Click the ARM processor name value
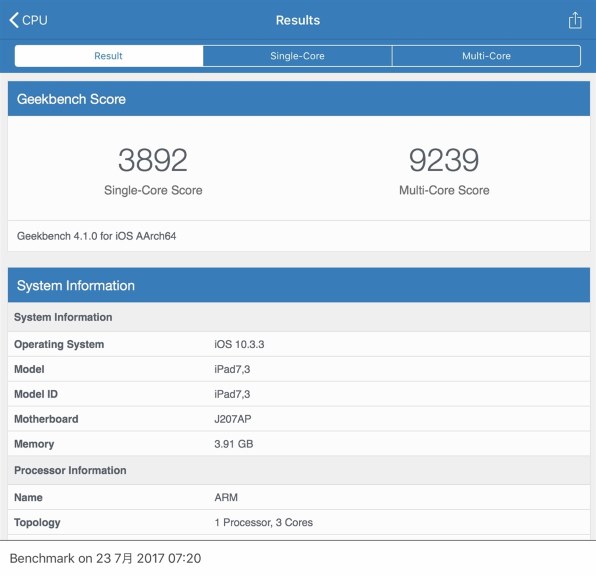The width and height of the screenshot is (596, 577). tap(226, 497)
